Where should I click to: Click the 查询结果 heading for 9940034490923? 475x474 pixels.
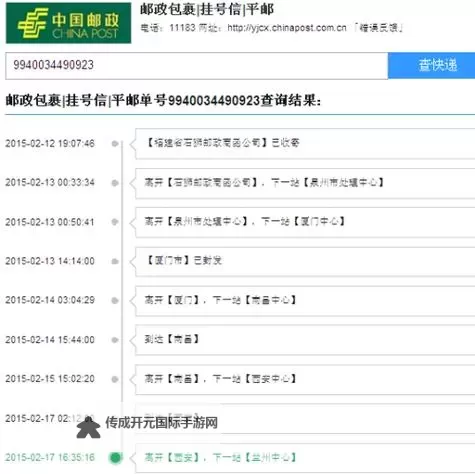[x=163, y=100]
